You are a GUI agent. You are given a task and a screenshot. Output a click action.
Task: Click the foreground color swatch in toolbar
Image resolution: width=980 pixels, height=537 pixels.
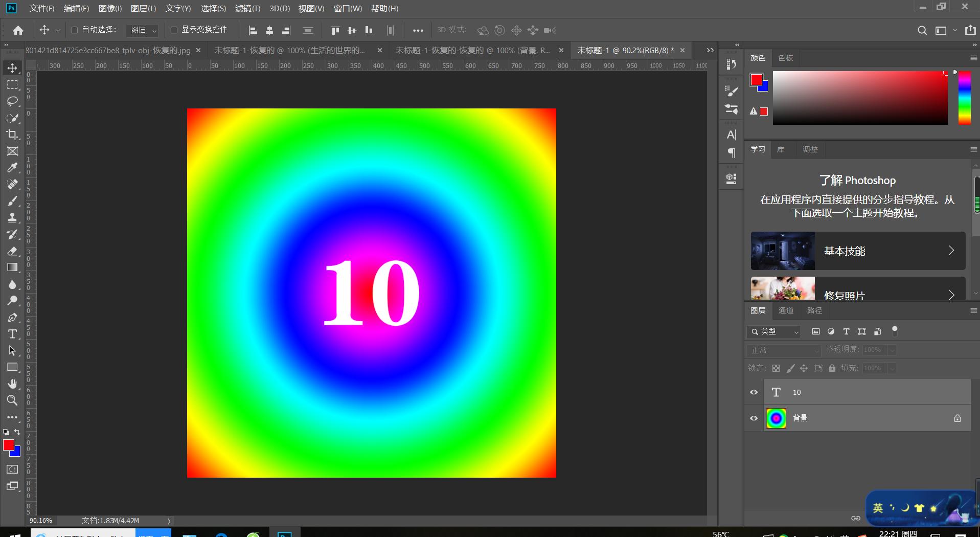(8, 445)
